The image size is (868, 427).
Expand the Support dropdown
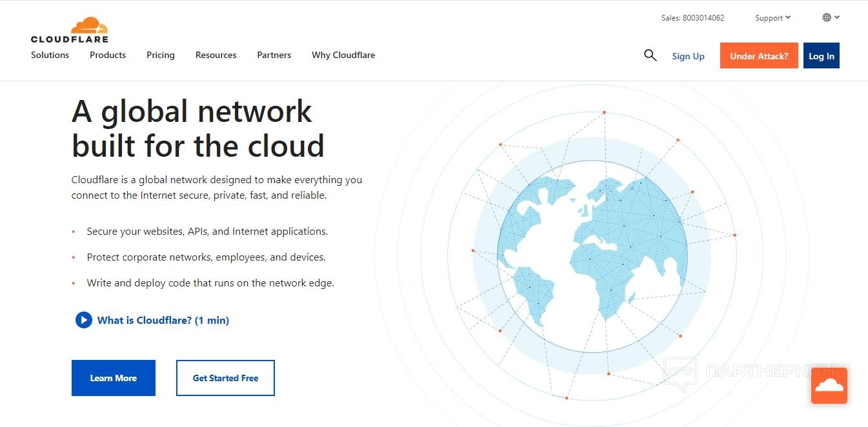point(772,18)
